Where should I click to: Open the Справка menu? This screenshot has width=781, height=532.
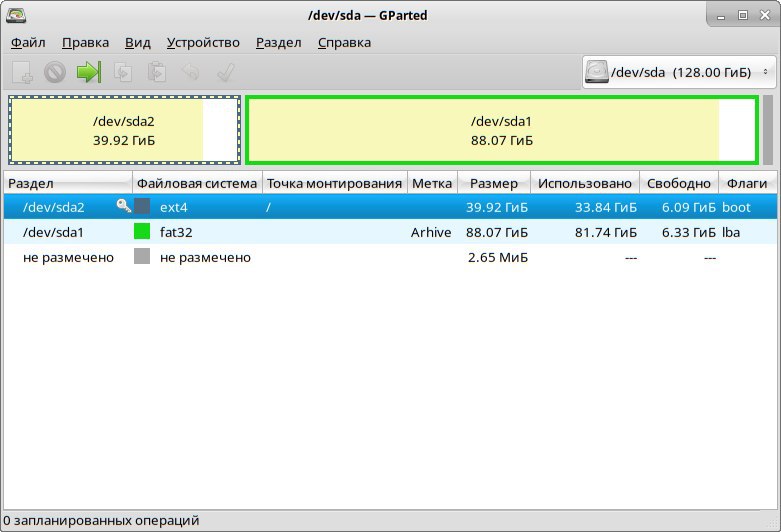pyautogui.click(x=344, y=43)
